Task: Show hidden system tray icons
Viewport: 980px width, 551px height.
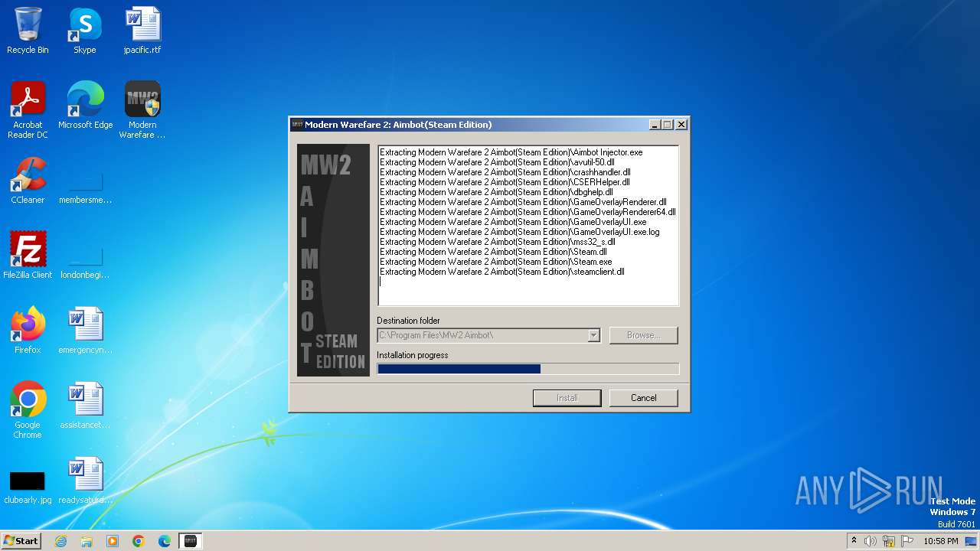Action: [x=854, y=541]
